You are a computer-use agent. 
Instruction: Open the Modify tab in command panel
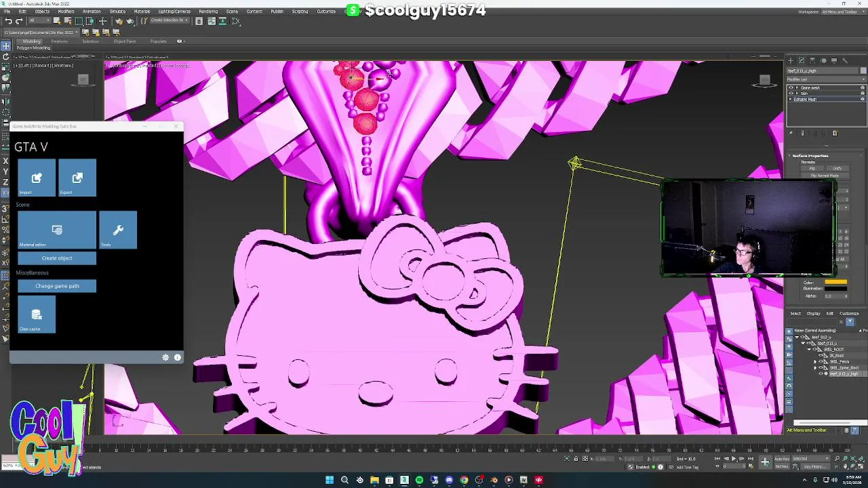(801, 60)
